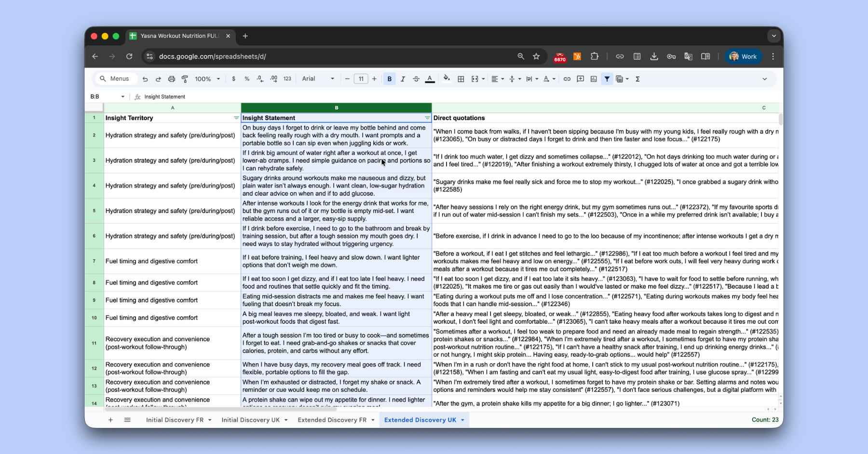868x454 pixels.
Task: Insert a chart from the toolbar
Action: (594, 79)
